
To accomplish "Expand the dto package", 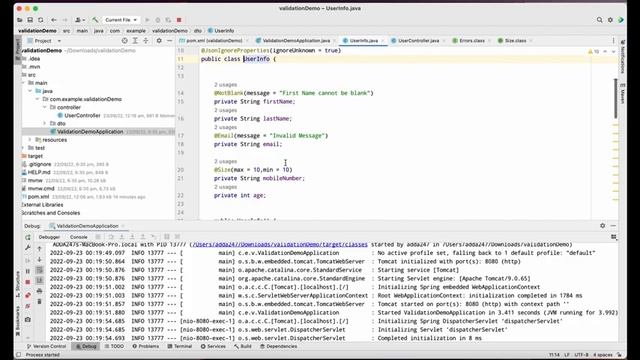I will click(x=44, y=123).
